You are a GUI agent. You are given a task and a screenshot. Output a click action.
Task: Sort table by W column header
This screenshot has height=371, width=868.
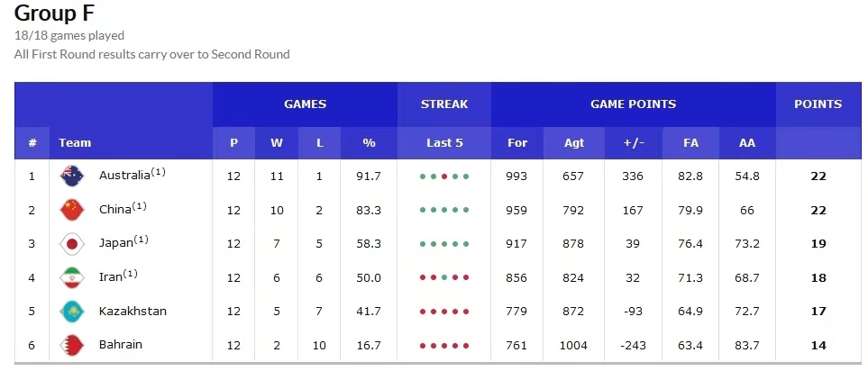277,142
